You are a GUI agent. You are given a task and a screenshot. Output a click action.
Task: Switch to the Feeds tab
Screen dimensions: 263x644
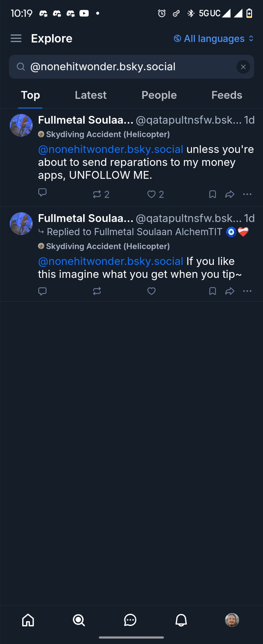click(x=227, y=95)
